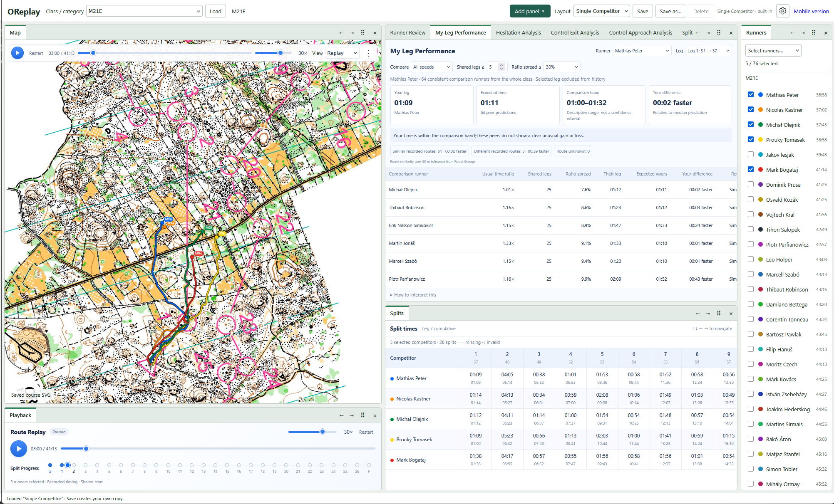Uncheck runner Mark Bogataj

[751, 169]
